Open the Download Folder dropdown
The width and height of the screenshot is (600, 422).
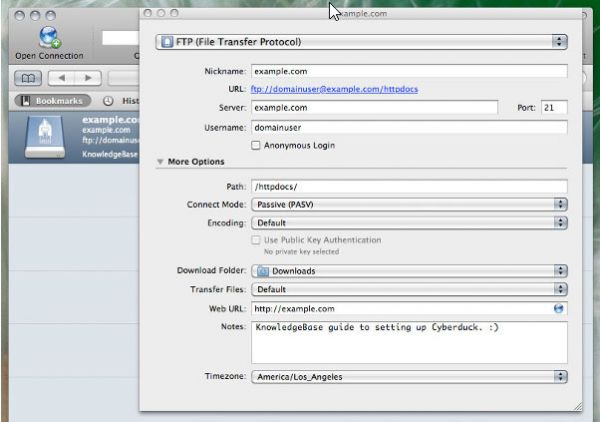click(409, 271)
